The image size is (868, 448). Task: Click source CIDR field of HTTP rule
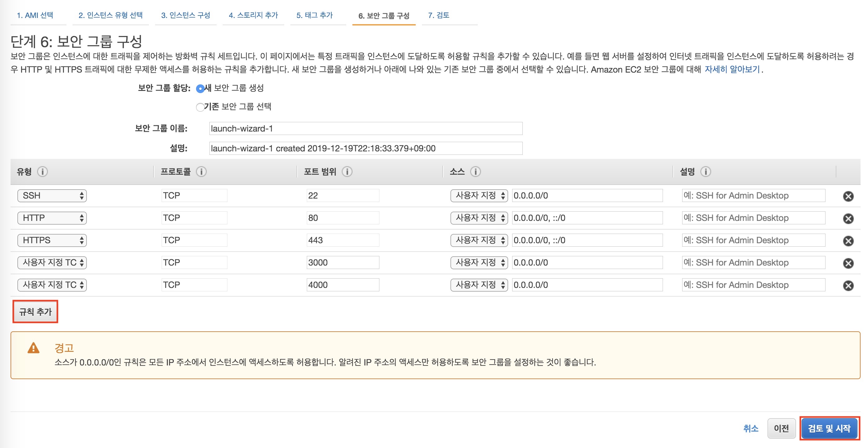(587, 218)
